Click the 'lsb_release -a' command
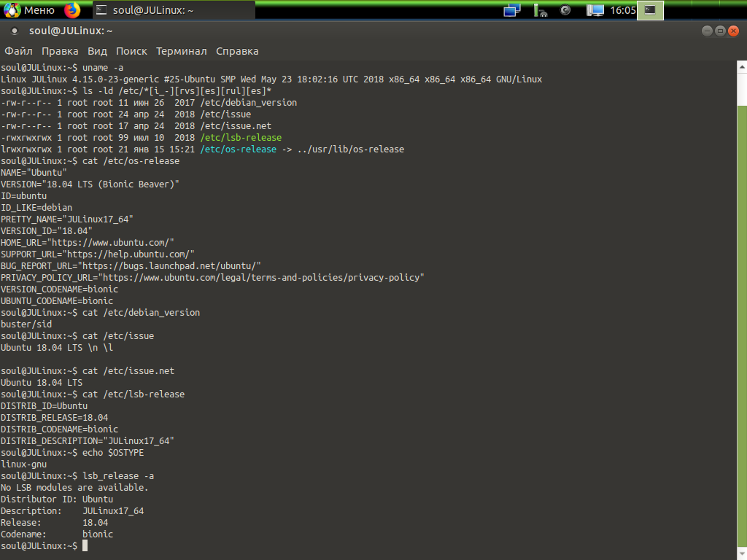Viewport: 747px width, 560px height. click(x=118, y=476)
